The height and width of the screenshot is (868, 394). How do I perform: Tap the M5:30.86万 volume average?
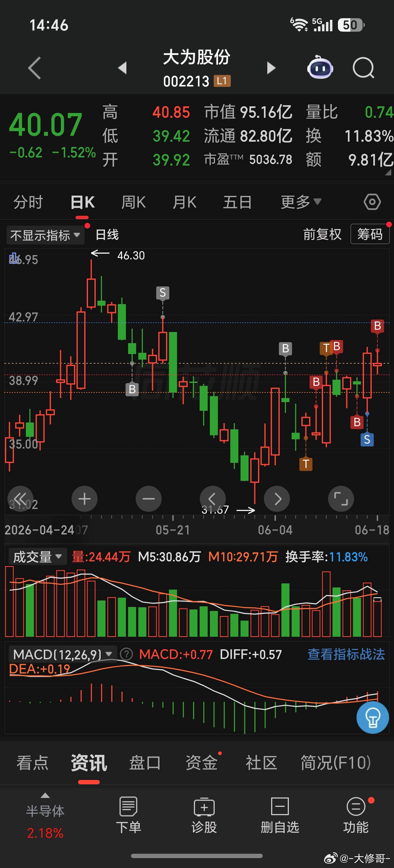[x=169, y=557]
